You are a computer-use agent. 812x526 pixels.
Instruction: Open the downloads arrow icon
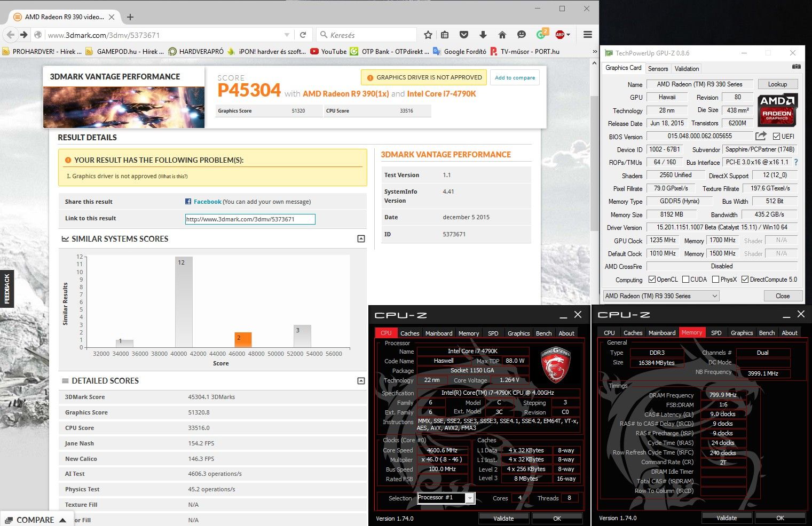(x=483, y=35)
